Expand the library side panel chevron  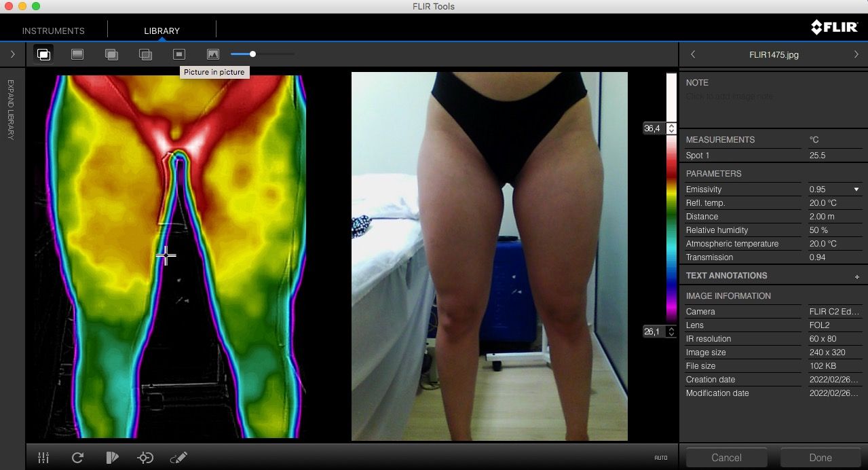pos(12,54)
